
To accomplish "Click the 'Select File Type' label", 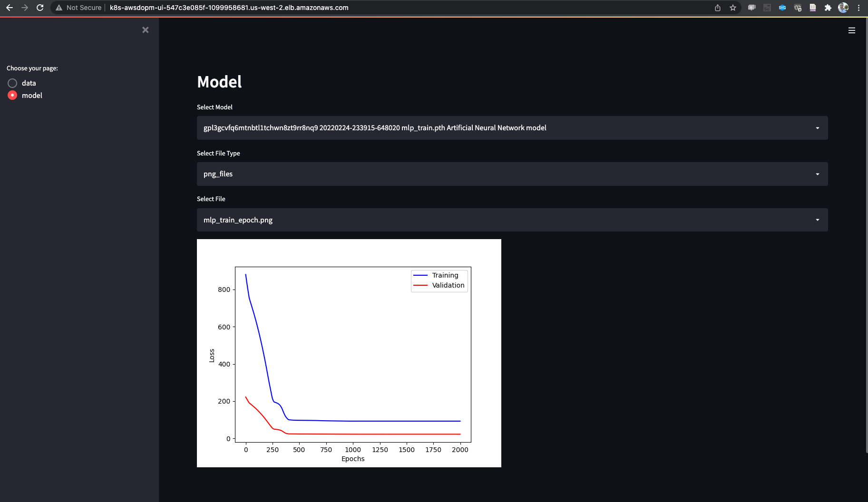I will coord(218,153).
